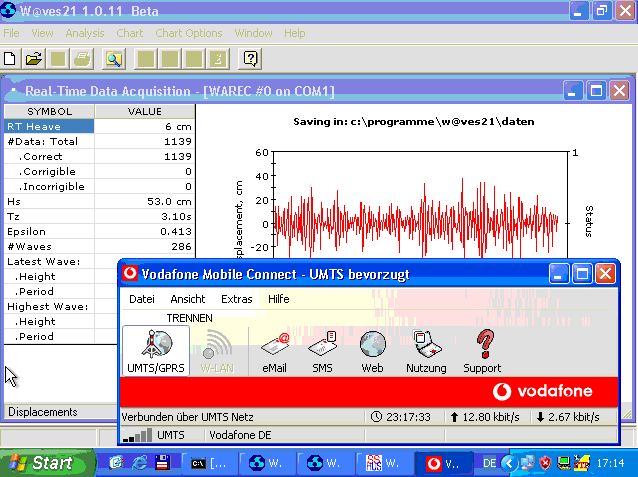This screenshot has width=638, height=477.
Task: Click the W-LAN icon in Vodafone
Action: tap(217, 351)
